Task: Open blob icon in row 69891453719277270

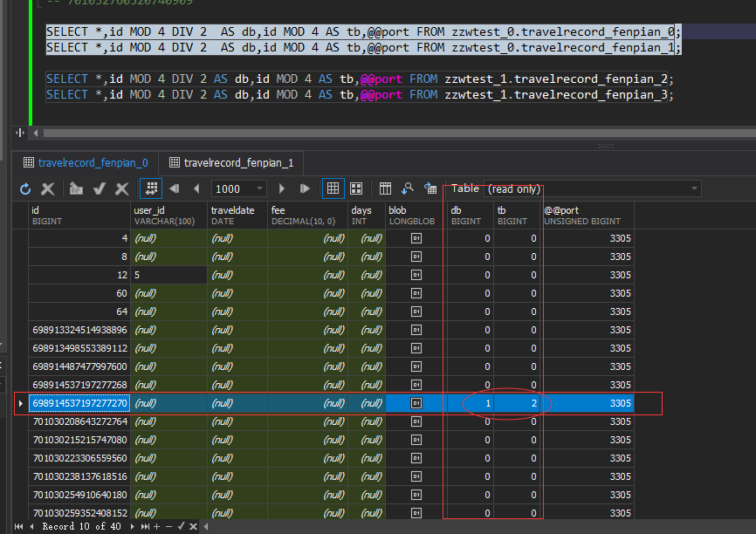Action: [x=416, y=403]
